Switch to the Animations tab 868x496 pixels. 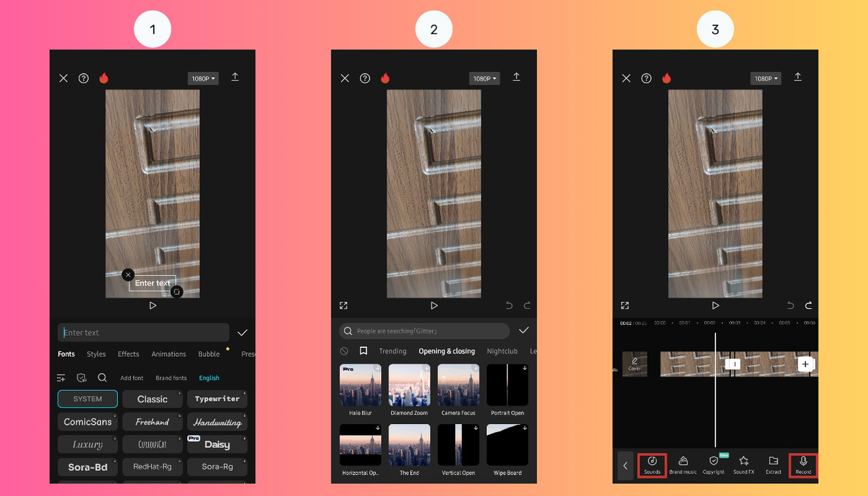coord(168,354)
